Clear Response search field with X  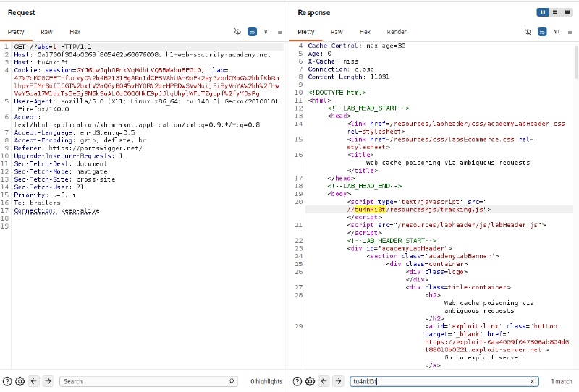532,381
